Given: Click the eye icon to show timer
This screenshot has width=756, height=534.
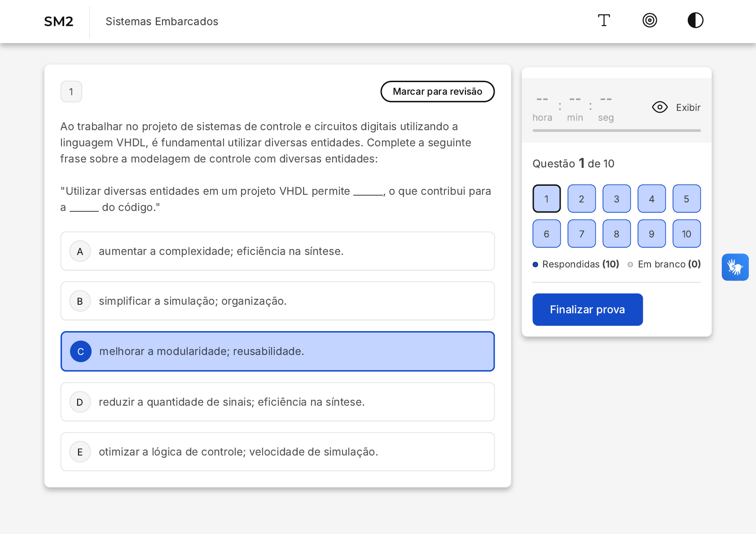Looking at the screenshot, I should pos(659,107).
